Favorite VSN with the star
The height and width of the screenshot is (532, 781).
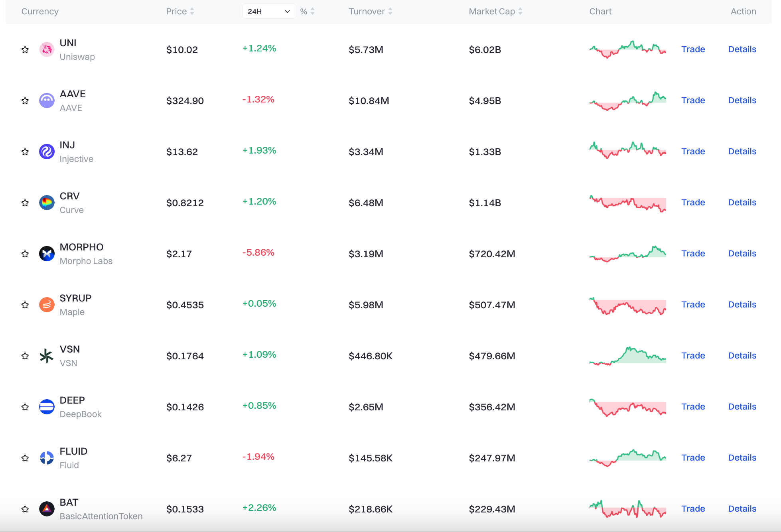pyautogui.click(x=25, y=356)
